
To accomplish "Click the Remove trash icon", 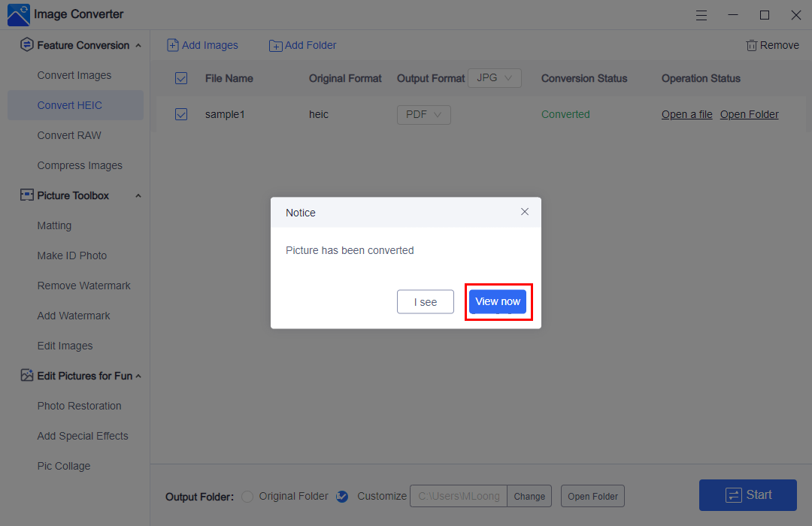I will pyautogui.click(x=751, y=46).
